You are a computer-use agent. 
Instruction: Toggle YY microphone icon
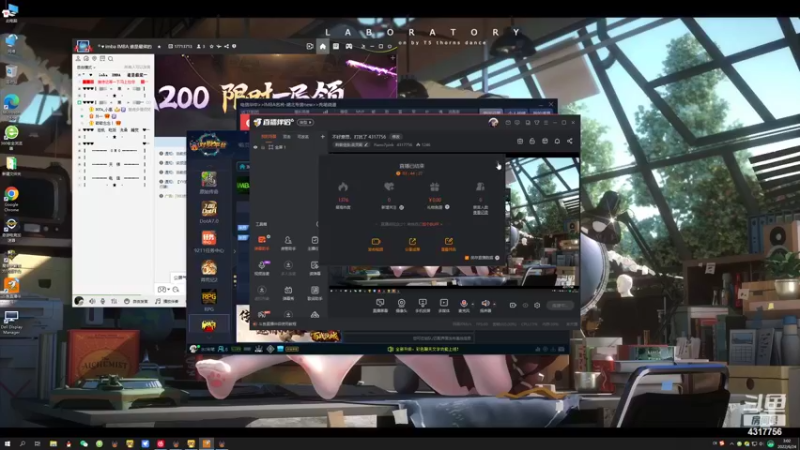tap(103, 302)
